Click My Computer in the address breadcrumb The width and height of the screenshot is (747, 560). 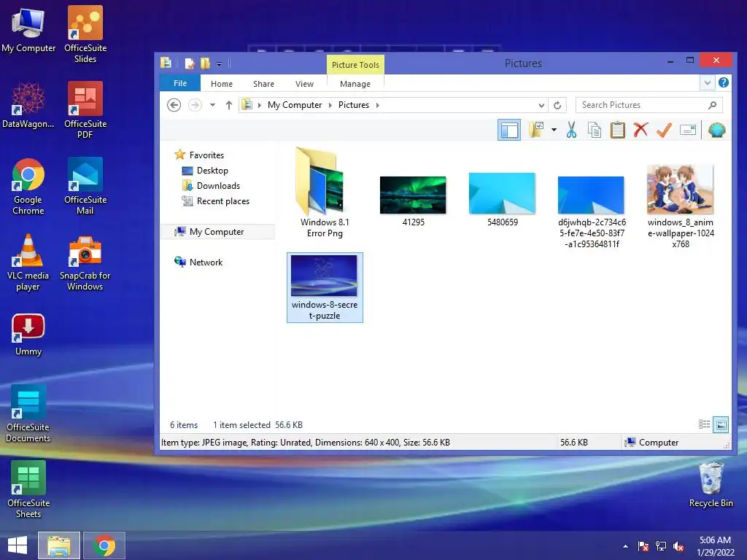click(x=295, y=105)
